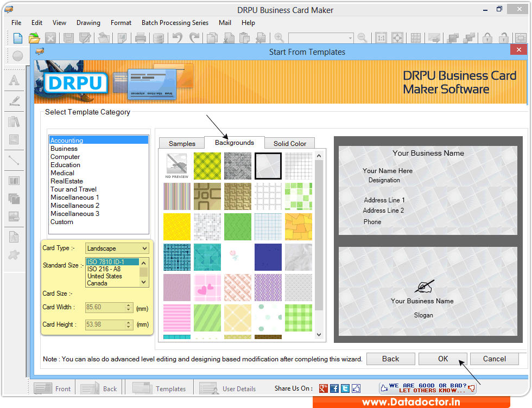Decrease Card Height with the down spinner
The height and width of the screenshot is (408, 532).
click(x=128, y=327)
